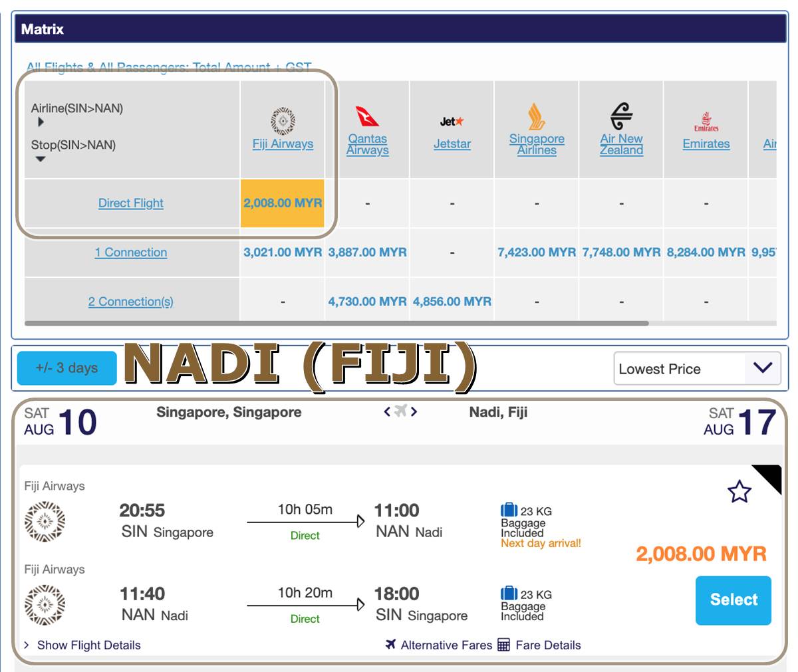
Task: Select Air New Zealand 7,748.00 MYR fare
Action: [x=621, y=253]
